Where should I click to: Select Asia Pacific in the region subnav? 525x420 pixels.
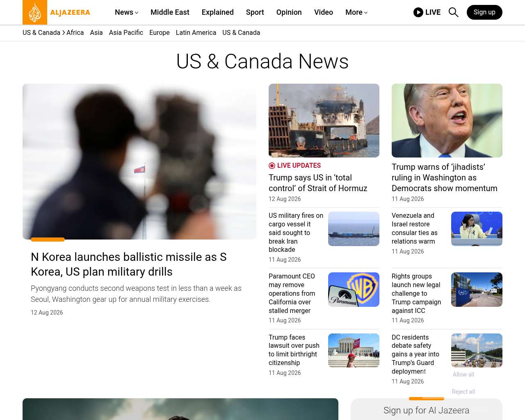(126, 33)
